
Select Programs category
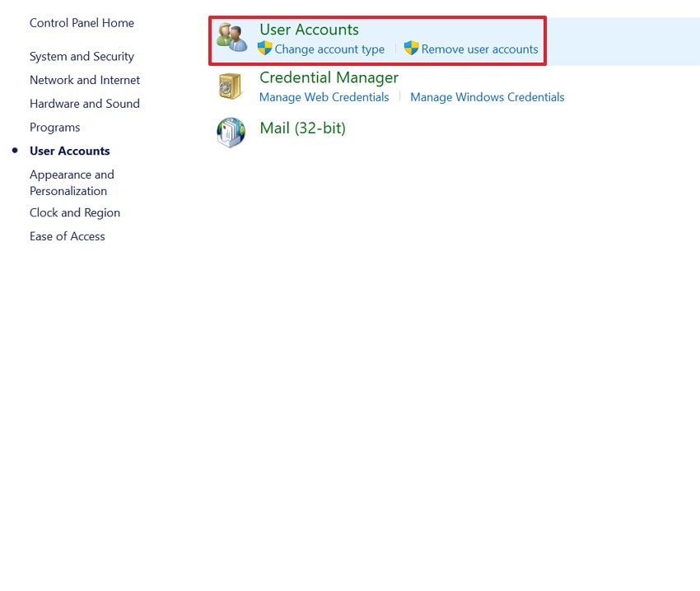pyautogui.click(x=54, y=128)
